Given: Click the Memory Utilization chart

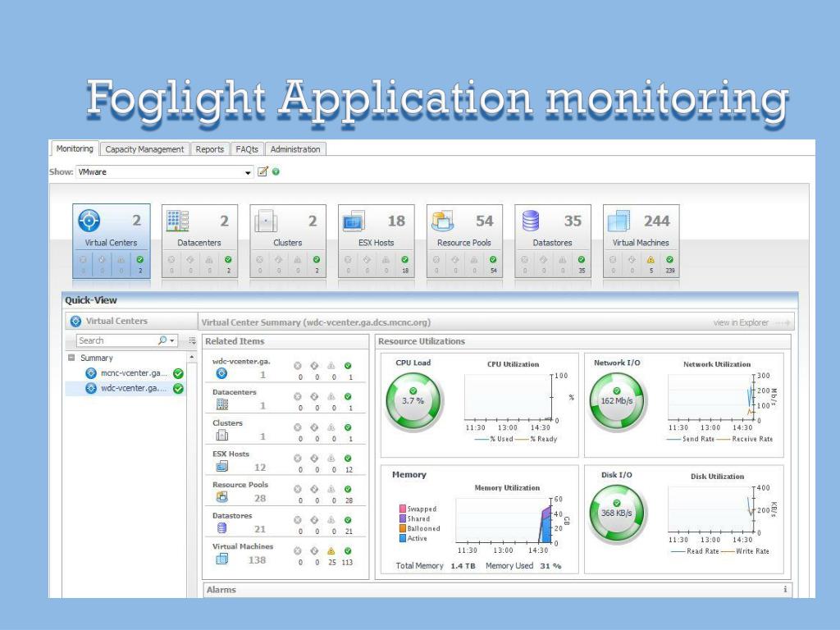Looking at the screenshot, I should click(503, 521).
